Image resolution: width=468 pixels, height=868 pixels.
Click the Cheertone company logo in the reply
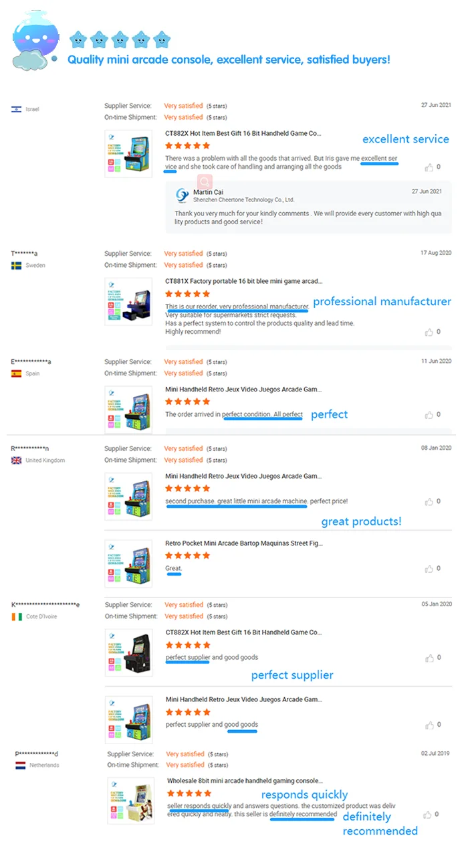click(182, 195)
